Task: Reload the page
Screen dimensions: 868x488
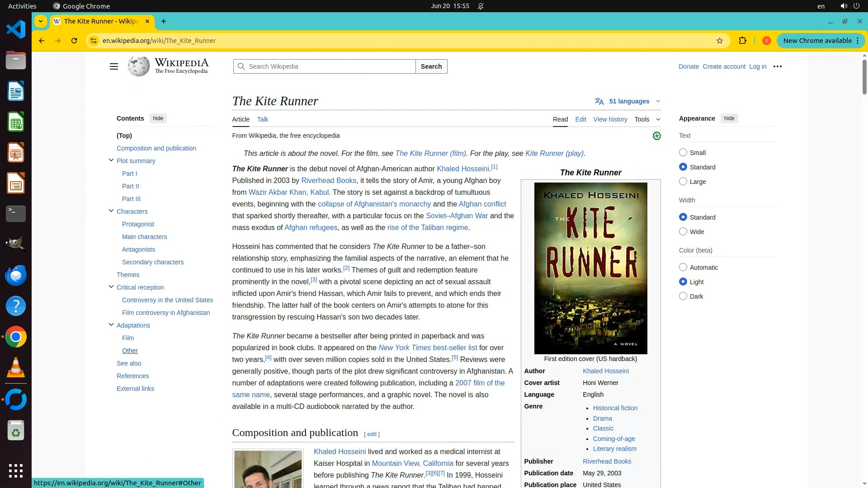Action: [x=74, y=41]
